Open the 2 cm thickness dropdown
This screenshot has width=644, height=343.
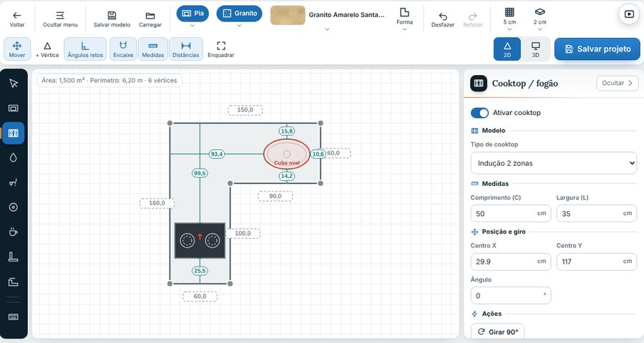(540, 19)
